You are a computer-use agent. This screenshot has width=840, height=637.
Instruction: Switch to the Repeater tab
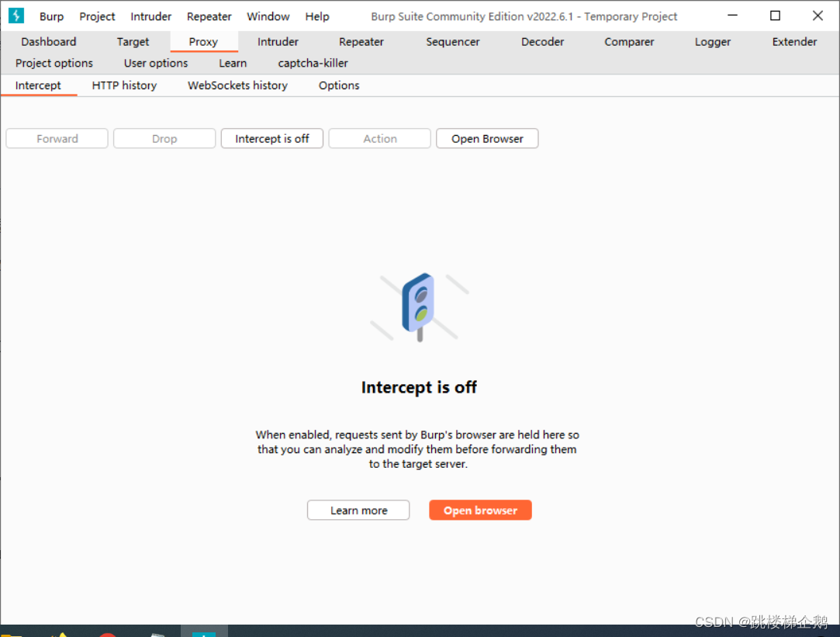pyautogui.click(x=361, y=42)
